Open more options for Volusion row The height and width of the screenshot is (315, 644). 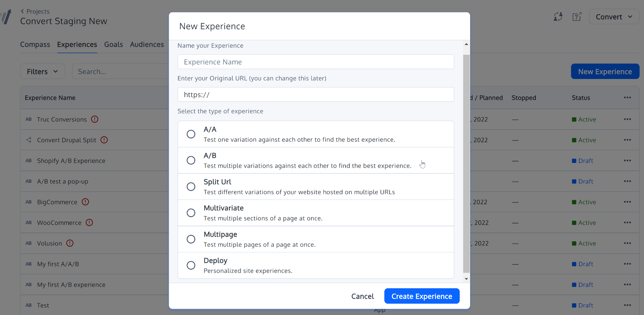click(x=627, y=243)
